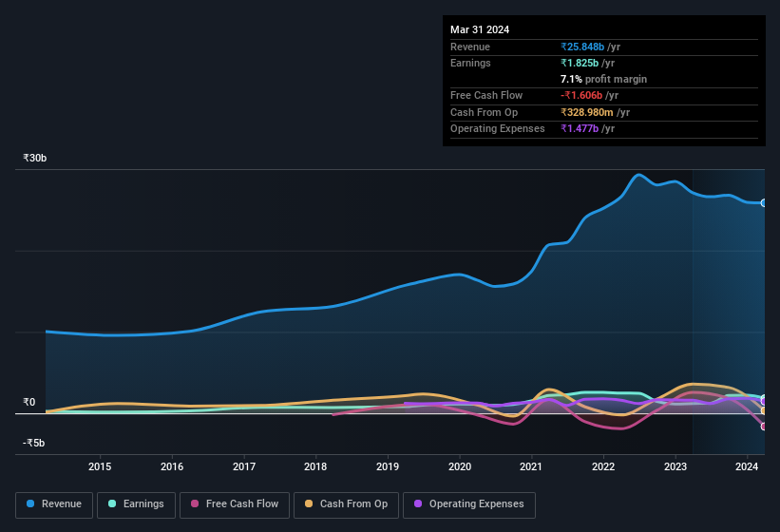Toggle the Operating Expenses legend button
This screenshot has height=532, width=780.
[468, 504]
